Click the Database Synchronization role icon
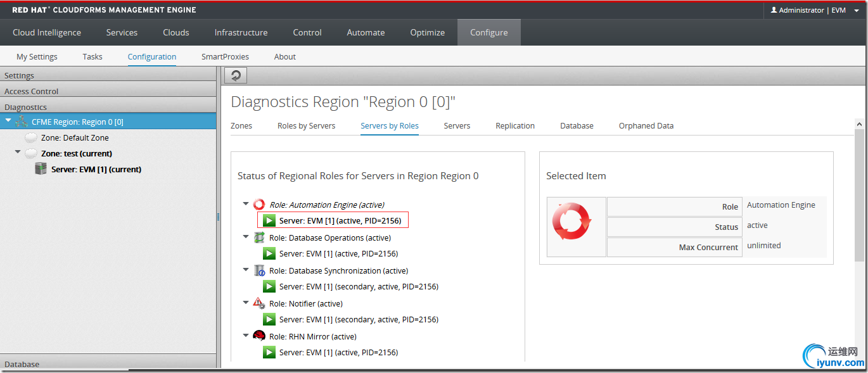This screenshot has height=373, width=868. (x=258, y=270)
